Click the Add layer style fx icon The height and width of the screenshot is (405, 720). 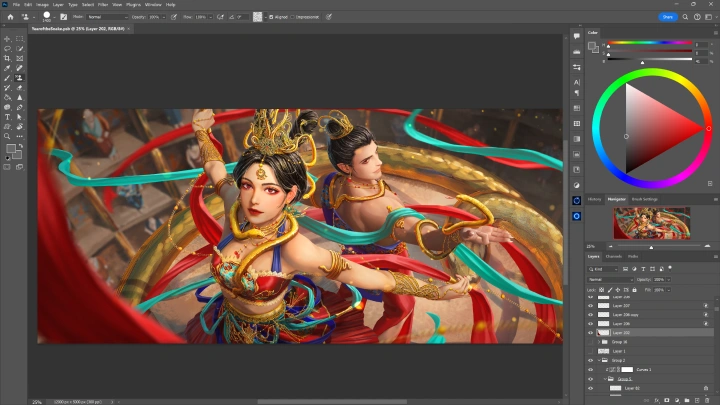coord(657,400)
